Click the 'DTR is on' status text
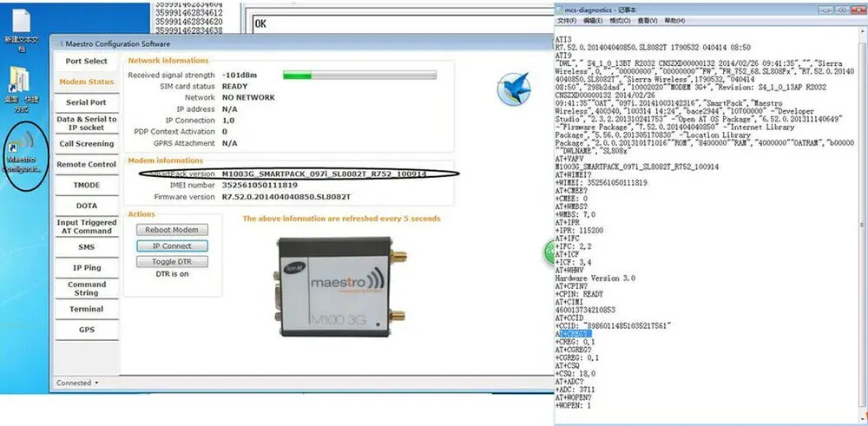 [172, 274]
